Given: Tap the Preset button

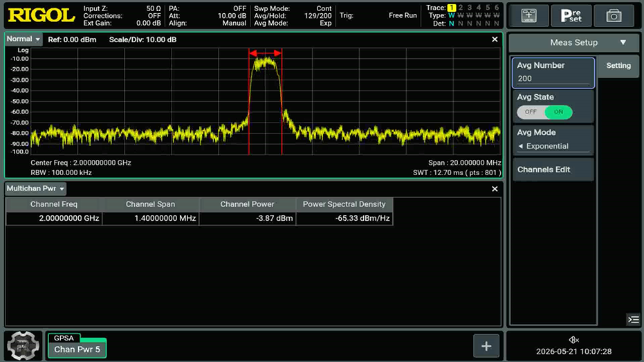Looking at the screenshot, I should tap(571, 16).
